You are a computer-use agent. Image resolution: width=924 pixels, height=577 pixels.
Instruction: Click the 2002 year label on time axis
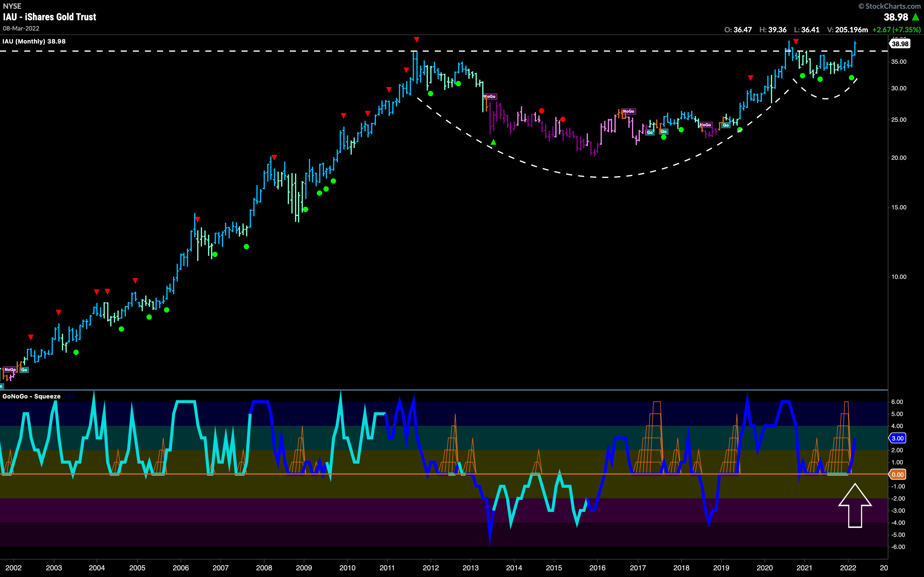pos(13,568)
